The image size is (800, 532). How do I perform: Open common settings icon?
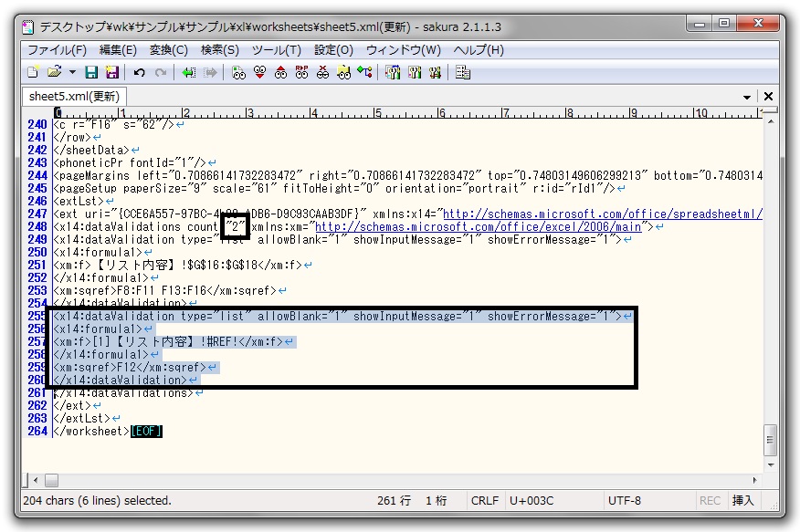tap(435, 72)
